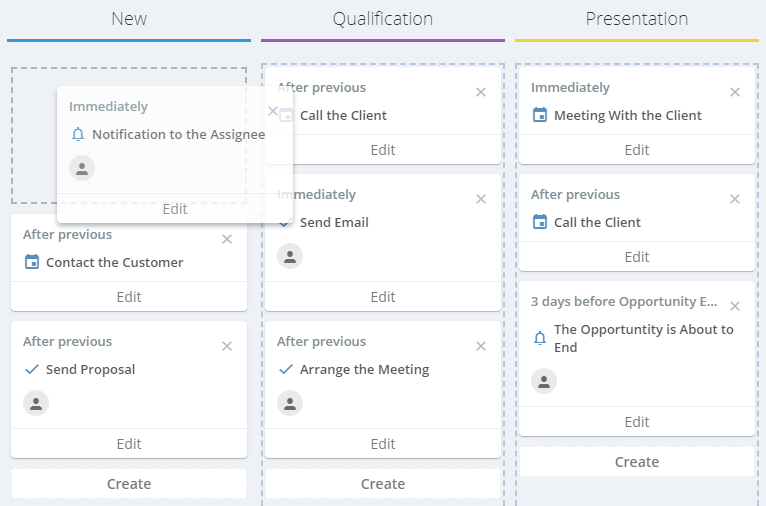766x506 pixels.
Task: Edit the Send Email action
Action: click(383, 296)
